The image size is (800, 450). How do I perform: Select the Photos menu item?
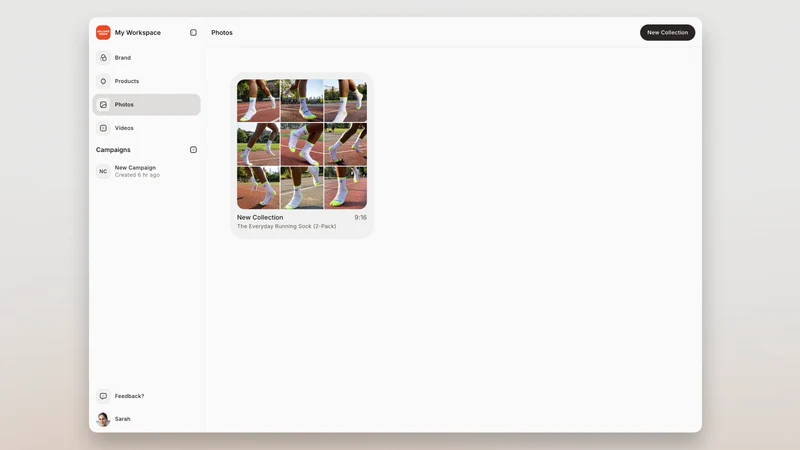pyautogui.click(x=146, y=105)
